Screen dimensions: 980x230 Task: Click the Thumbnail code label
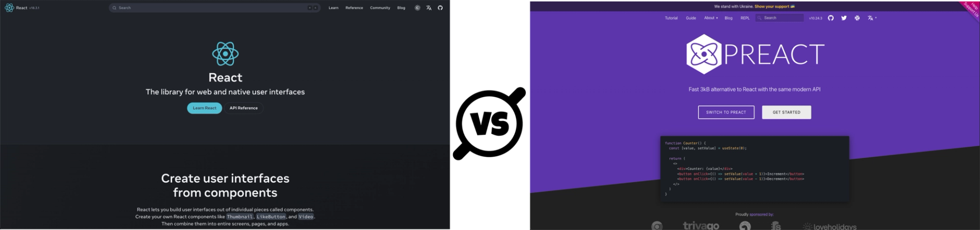point(239,217)
